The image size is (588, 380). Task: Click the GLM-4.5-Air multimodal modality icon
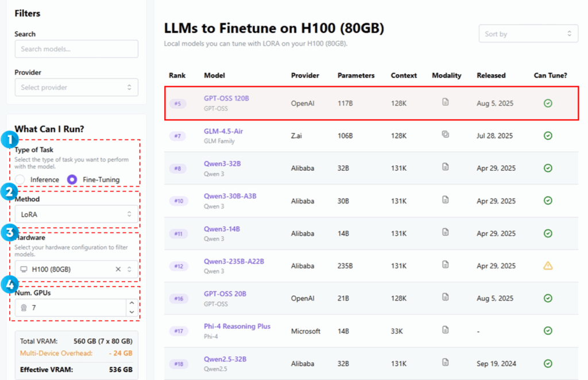click(445, 135)
